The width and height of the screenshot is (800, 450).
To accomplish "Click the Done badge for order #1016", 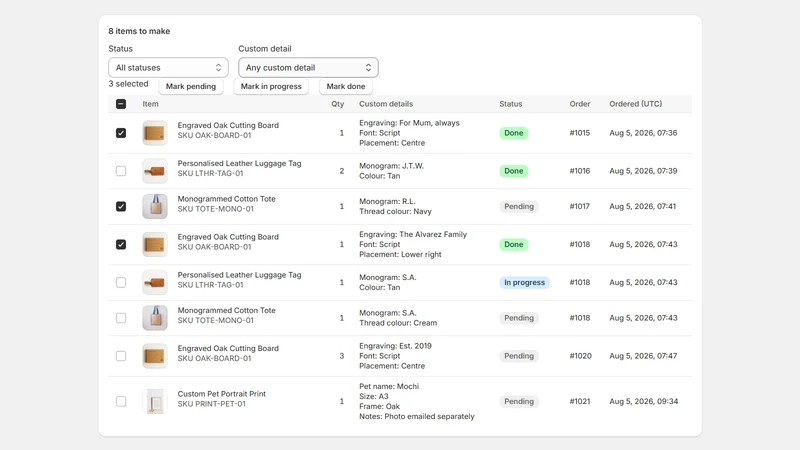I will (514, 171).
